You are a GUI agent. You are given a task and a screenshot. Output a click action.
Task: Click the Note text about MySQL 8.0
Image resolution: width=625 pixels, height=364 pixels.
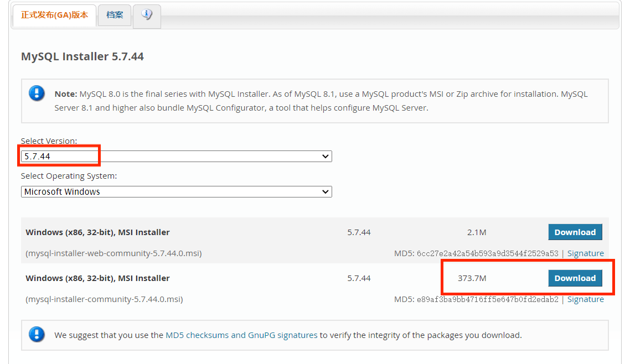coord(321,101)
